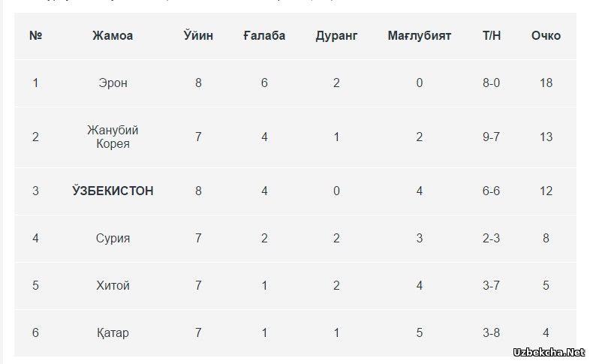The width and height of the screenshot is (593, 364).
Task: Select the Қатар team cell
Action: pyautogui.click(x=113, y=332)
